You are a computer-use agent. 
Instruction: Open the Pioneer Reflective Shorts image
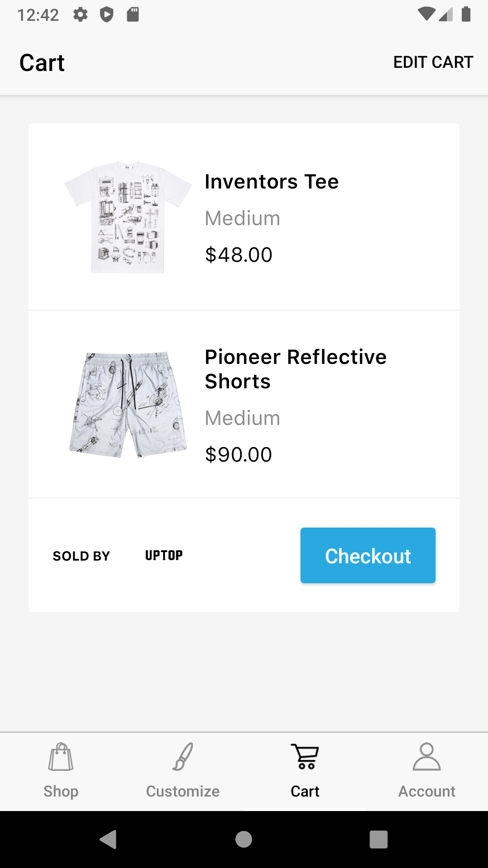[128, 405]
